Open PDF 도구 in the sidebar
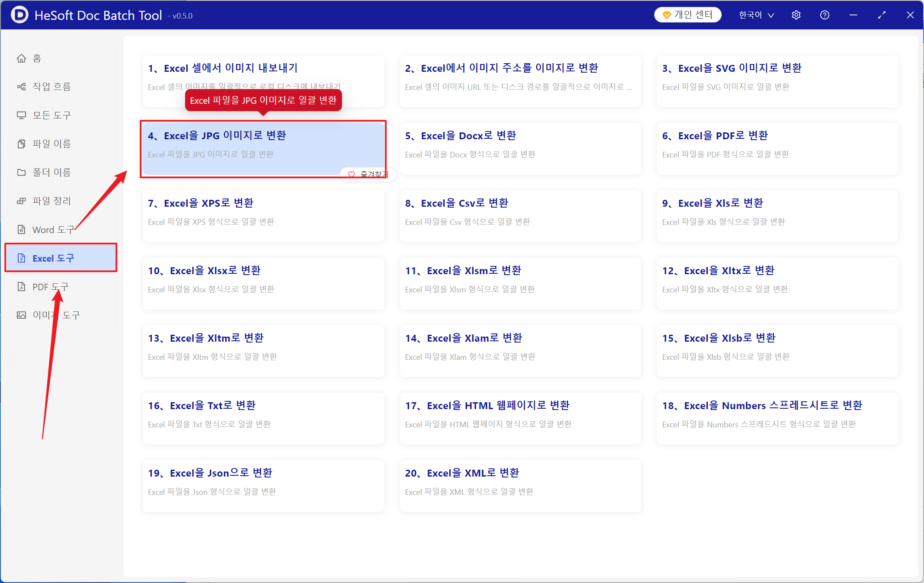Viewport: 924px width, 583px height. [x=61, y=286]
